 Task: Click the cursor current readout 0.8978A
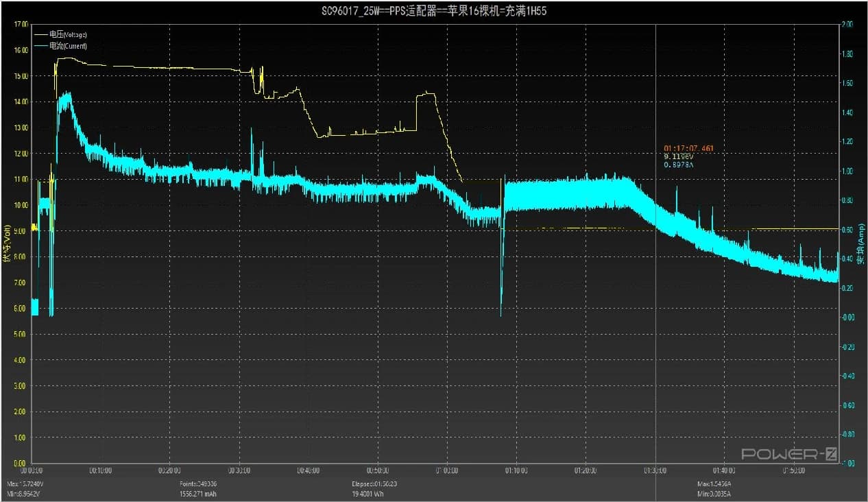tap(679, 165)
